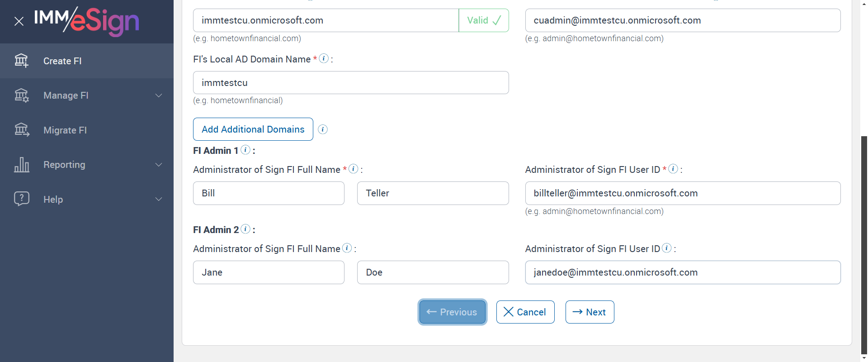Select Migrate FI in sidebar
Viewport: 868px width, 362px height.
pos(65,130)
